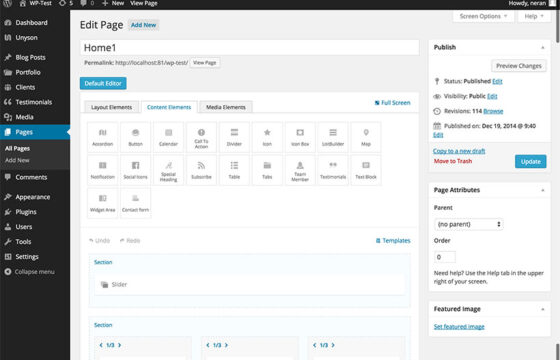Add a Notification element
Screen dimensions: 560x360
click(x=102, y=170)
